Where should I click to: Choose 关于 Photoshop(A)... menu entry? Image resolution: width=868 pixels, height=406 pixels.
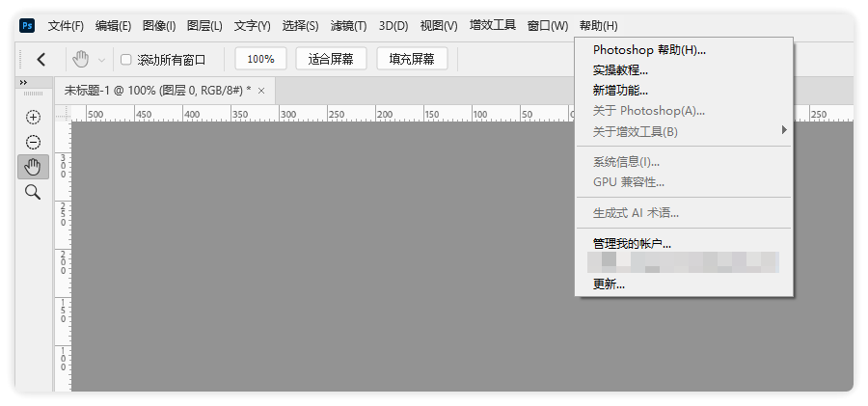pos(684,111)
